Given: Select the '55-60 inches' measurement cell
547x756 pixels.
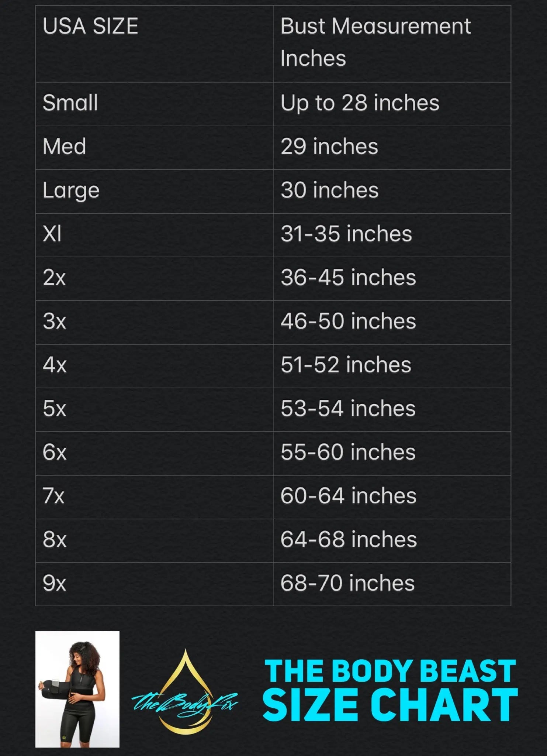Looking at the screenshot, I should coord(348,452).
